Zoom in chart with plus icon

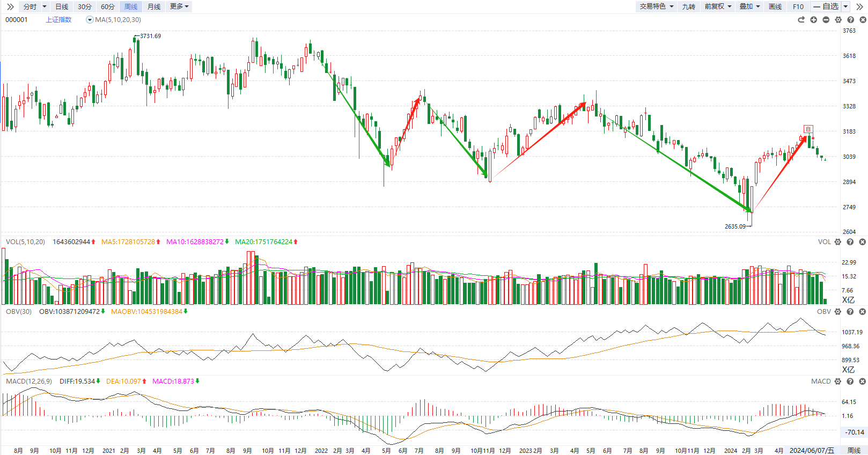pos(813,20)
